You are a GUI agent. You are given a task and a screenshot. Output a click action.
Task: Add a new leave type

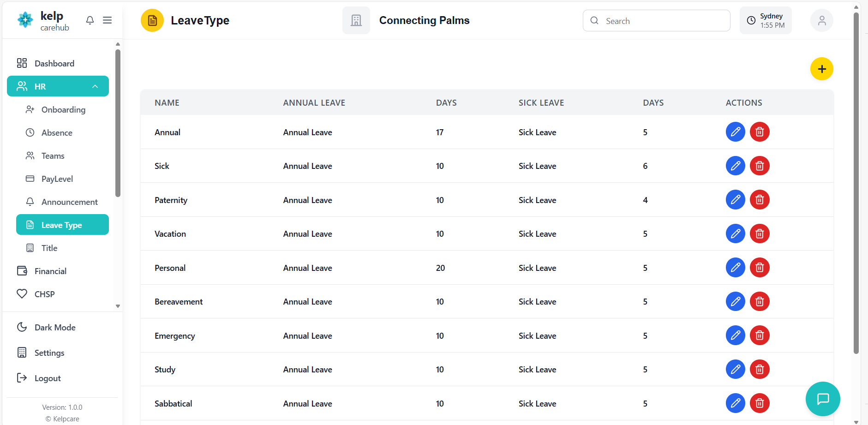(x=821, y=69)
